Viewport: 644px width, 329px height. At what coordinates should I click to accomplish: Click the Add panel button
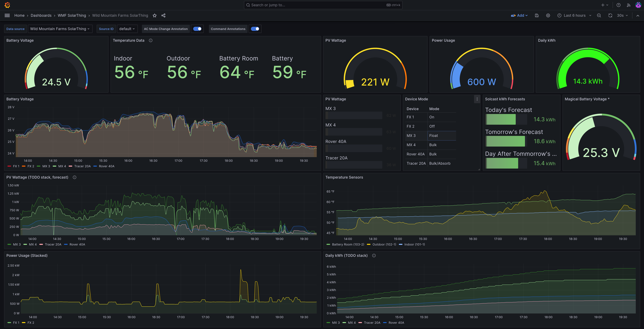click(x=519, y=16)
